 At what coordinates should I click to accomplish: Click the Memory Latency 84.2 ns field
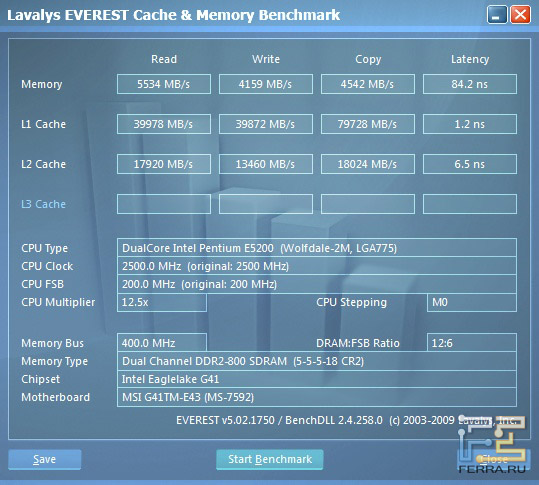[470, 84]
